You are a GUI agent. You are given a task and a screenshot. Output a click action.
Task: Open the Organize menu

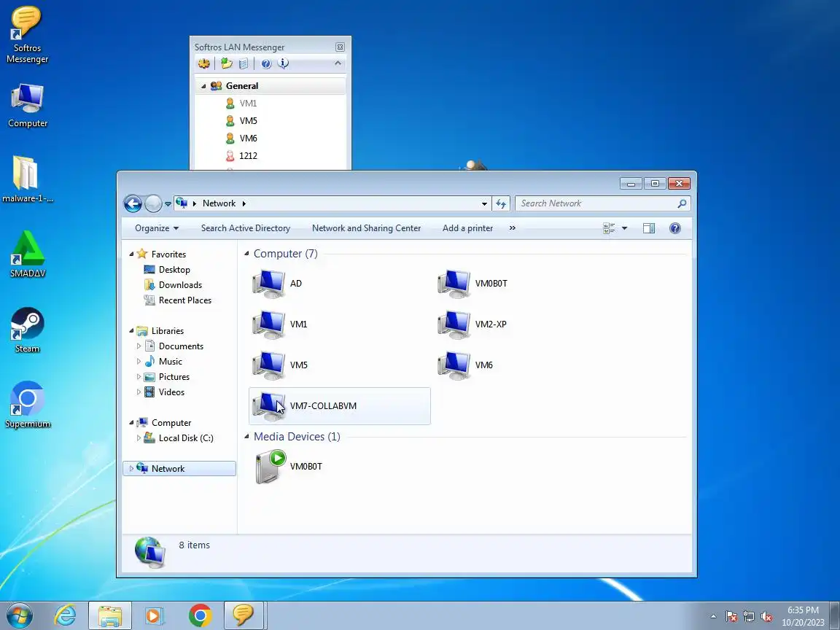pos(157,228)
